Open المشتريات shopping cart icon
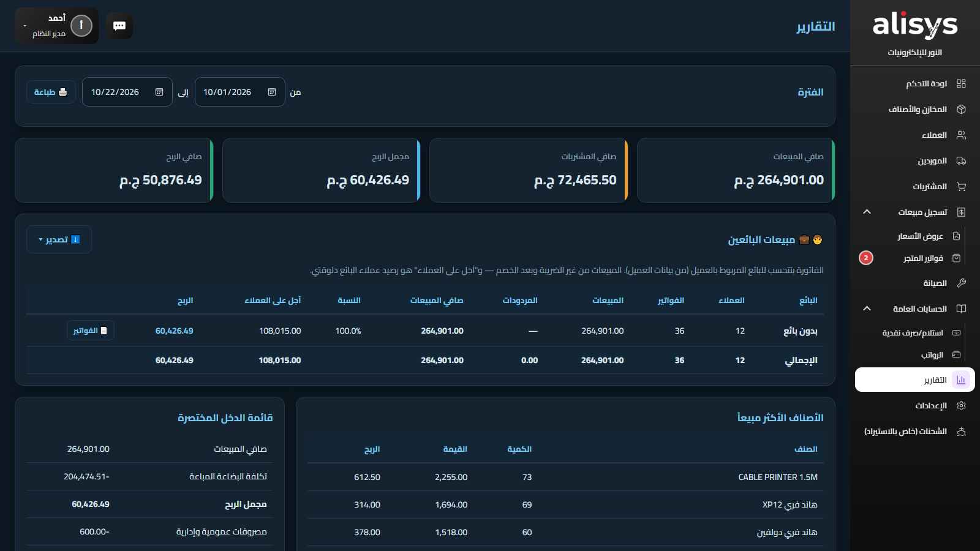Viewport: 980px width, 551px height. [961, 186]
